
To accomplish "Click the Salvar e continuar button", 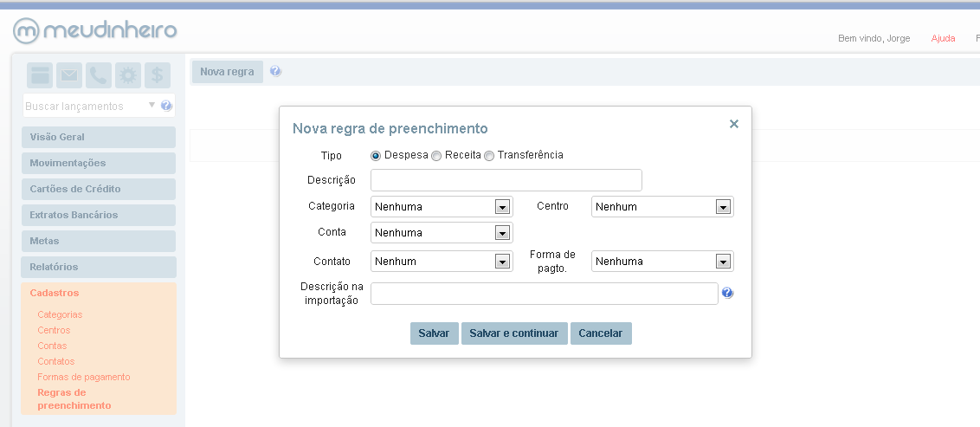I will 514,333.
